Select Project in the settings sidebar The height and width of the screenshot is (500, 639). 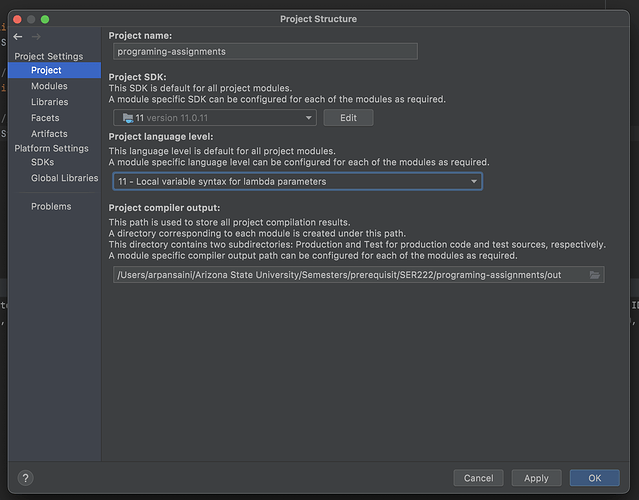pyautogui.click(x=46, y=71)
